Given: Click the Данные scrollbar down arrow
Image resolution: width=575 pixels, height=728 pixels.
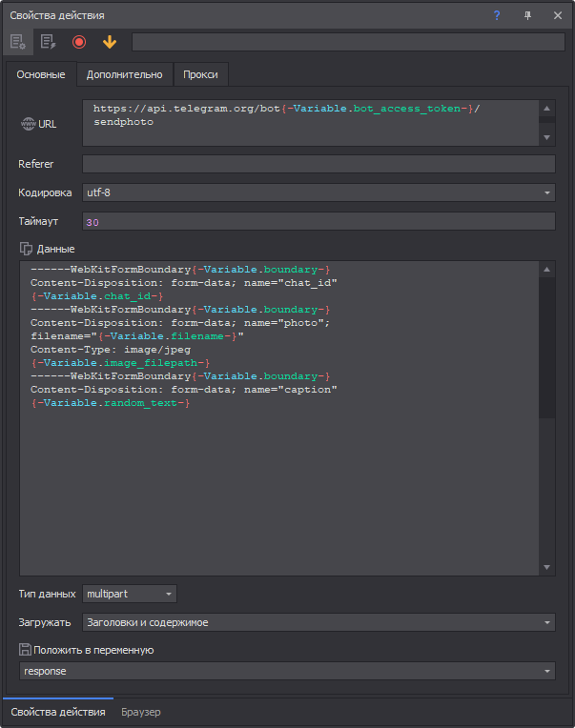Looking at the screenshot, I should pyautogui.click(x=547, y=568).
